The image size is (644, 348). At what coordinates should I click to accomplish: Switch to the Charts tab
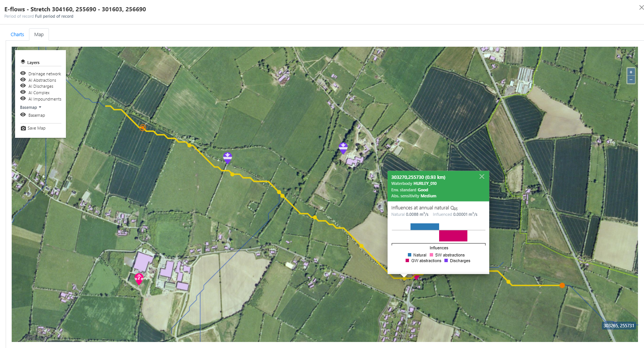(x=17, y=35)
